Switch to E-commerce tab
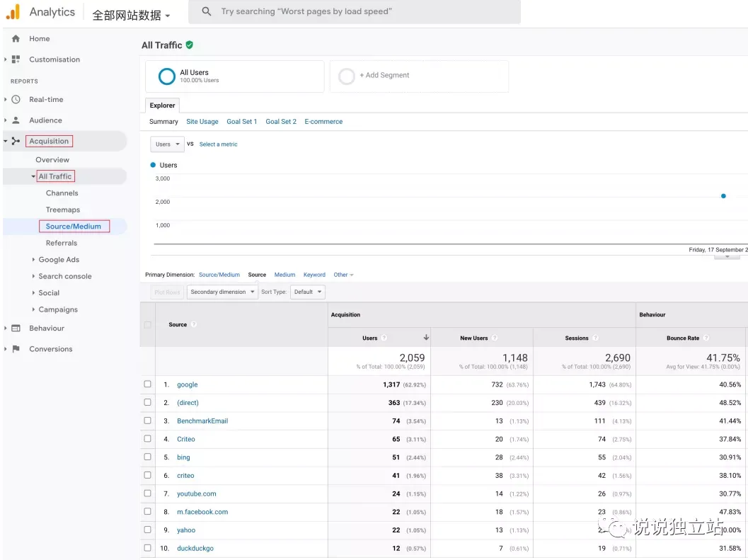The width and height of the screenshot is (748, 560). click(323, 122)
